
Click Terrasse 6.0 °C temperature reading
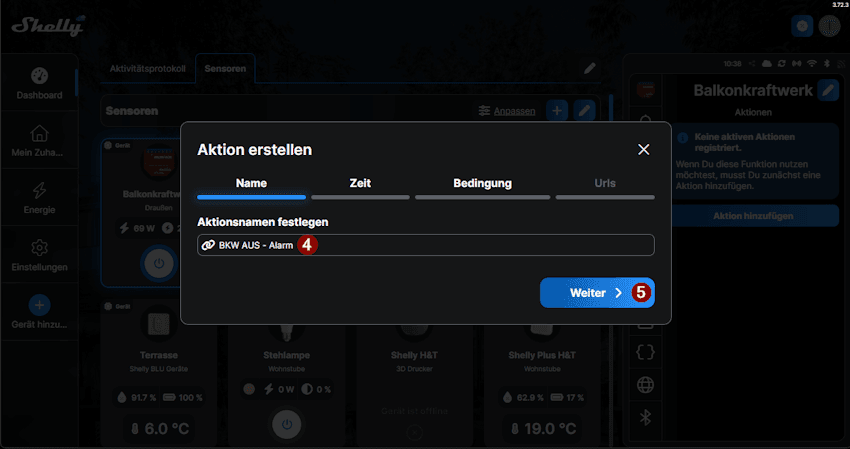[x=159, y=429]
